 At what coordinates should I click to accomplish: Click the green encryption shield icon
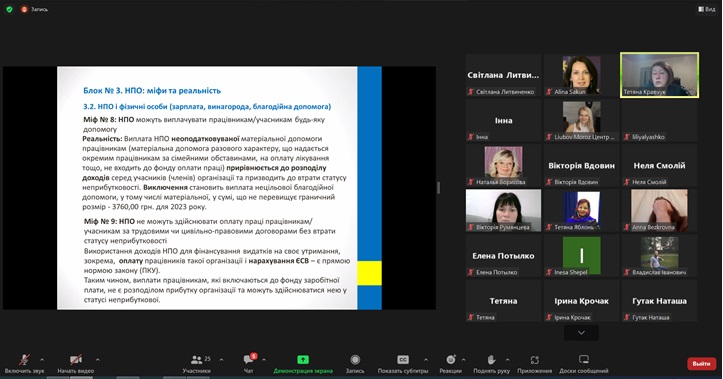pyautogui.click(x=9, y=9)
